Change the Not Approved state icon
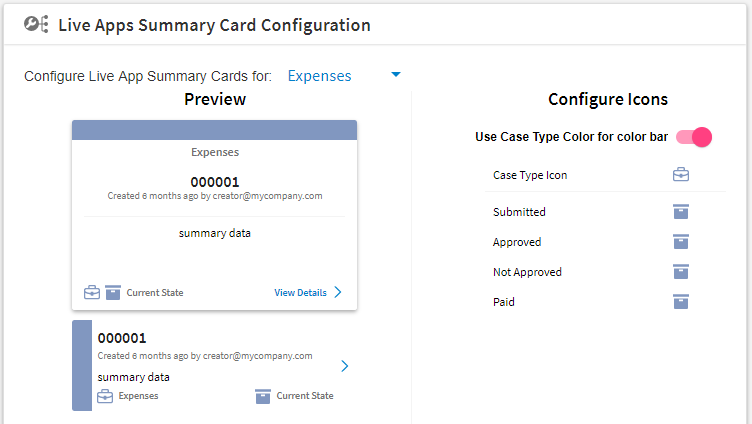 681,271
